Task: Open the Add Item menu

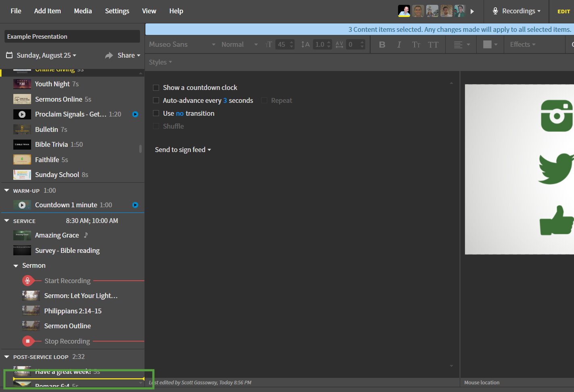Action: 48,11
